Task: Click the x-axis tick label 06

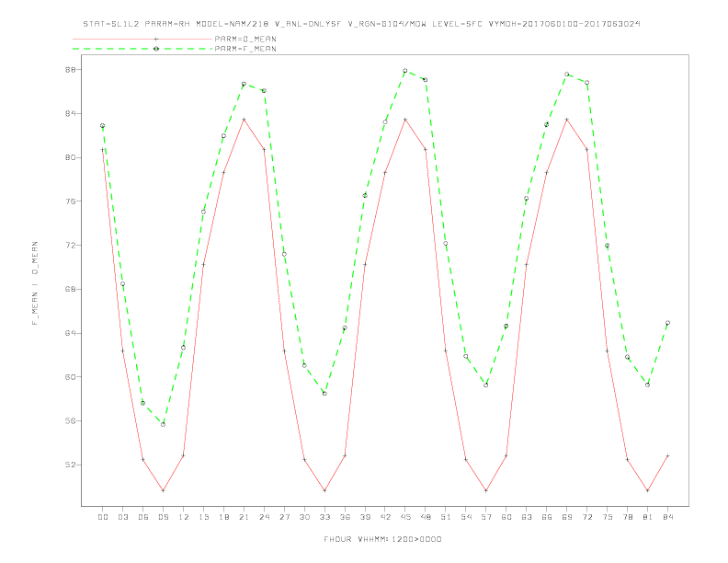Action: pyautogui.click(x=143, y=517)
